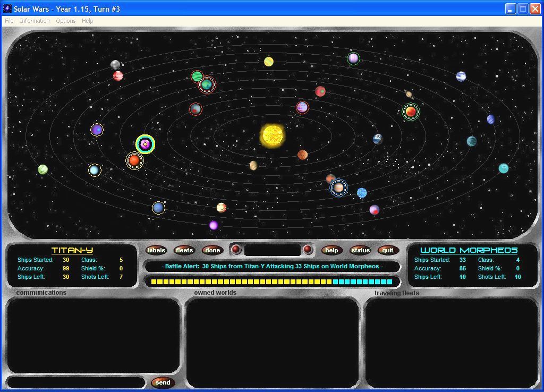Viewport: 544px width, 392px height.
Task: Open the fleets panel
Action: [x=184, y=250]
